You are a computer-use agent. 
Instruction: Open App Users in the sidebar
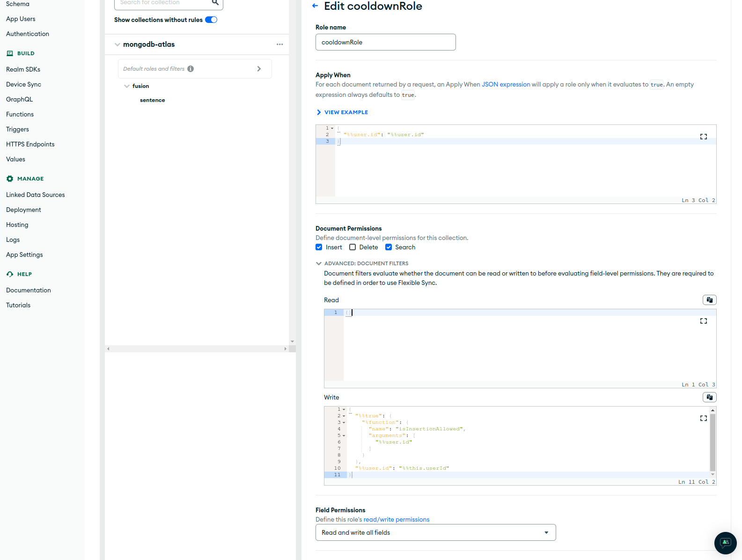pos(21,19)
